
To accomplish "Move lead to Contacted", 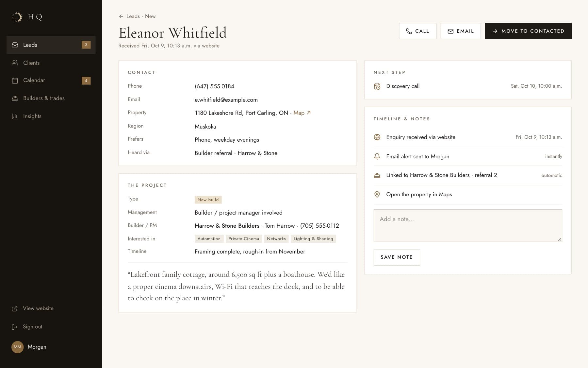I will pyautogui.click(x=528, y=31).
